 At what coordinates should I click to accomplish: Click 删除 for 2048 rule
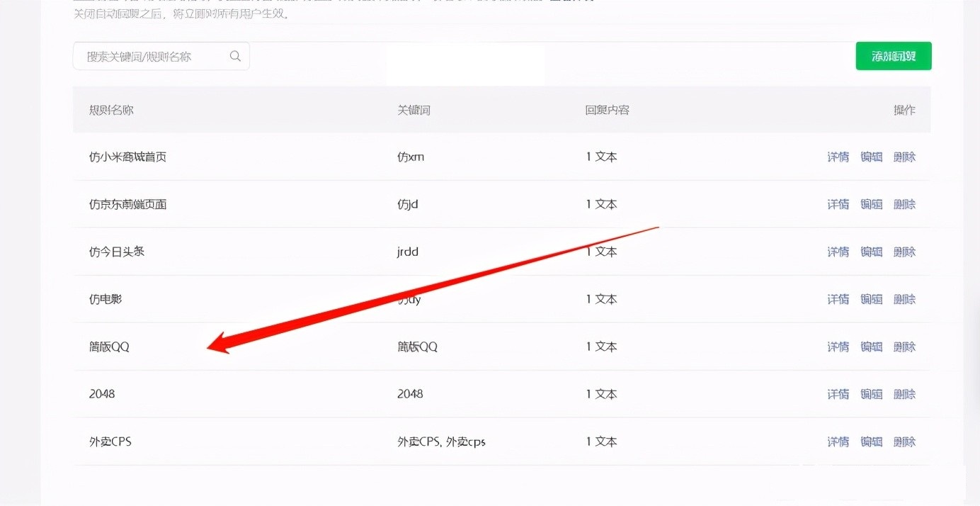[904, 395]
